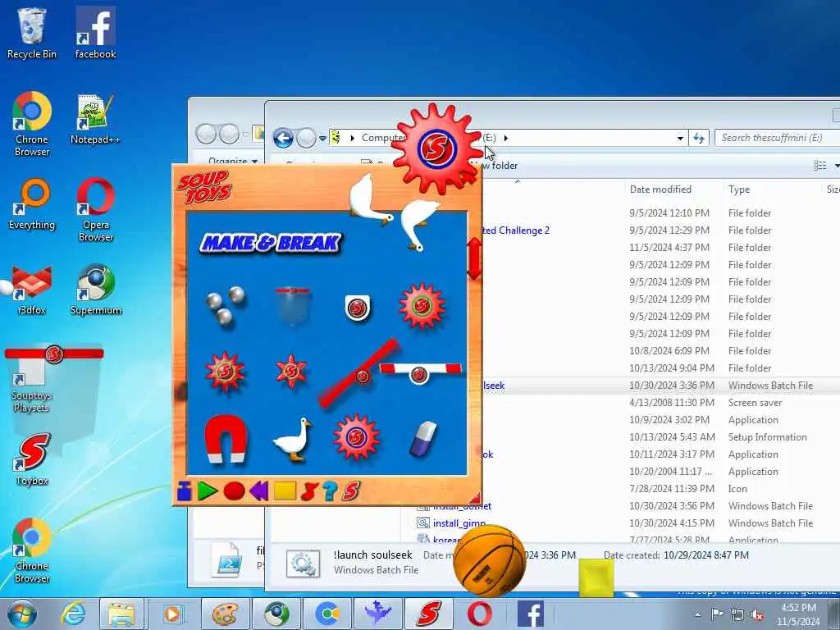Click the change view icon in Explorer
The width and height of the screenshot is (840, 630).
click(819, 166)
